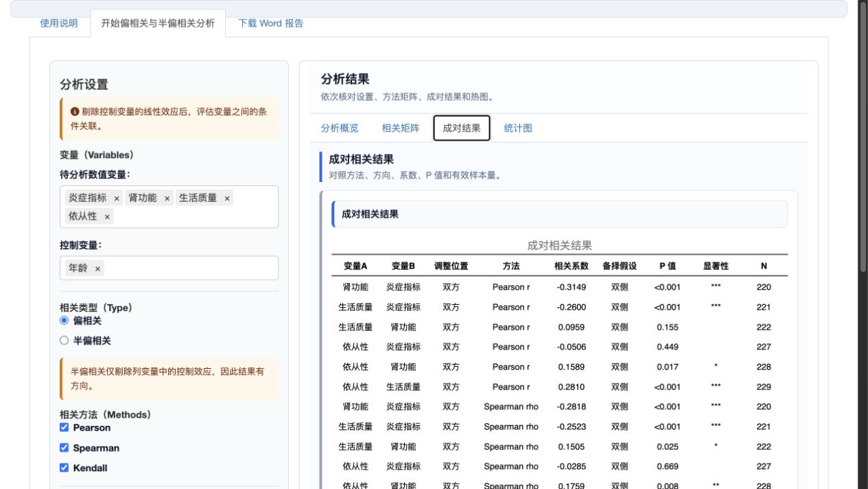The image size is (868, 489).
Task: Click the coefficient value -0.2523
Action: pyautogui.click(x=572, y=427)
